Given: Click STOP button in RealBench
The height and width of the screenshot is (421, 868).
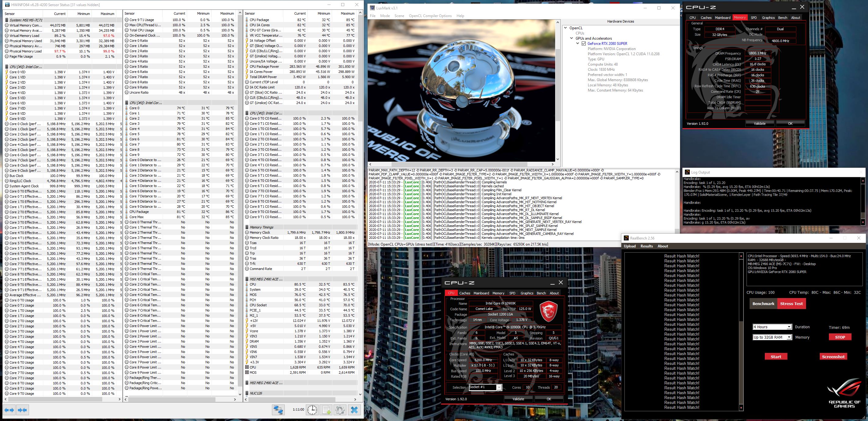Looking at the screenshot, I should [x=840, y=337].
